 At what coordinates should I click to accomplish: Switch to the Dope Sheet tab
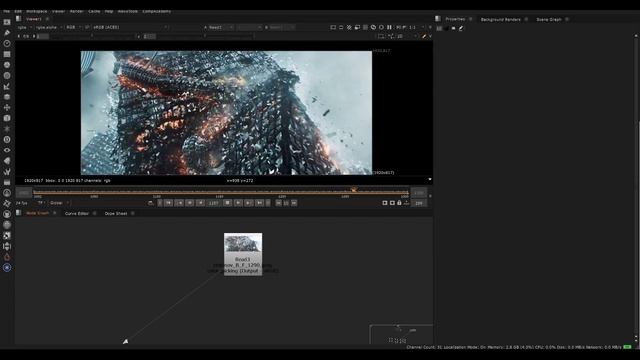[116, 213]
